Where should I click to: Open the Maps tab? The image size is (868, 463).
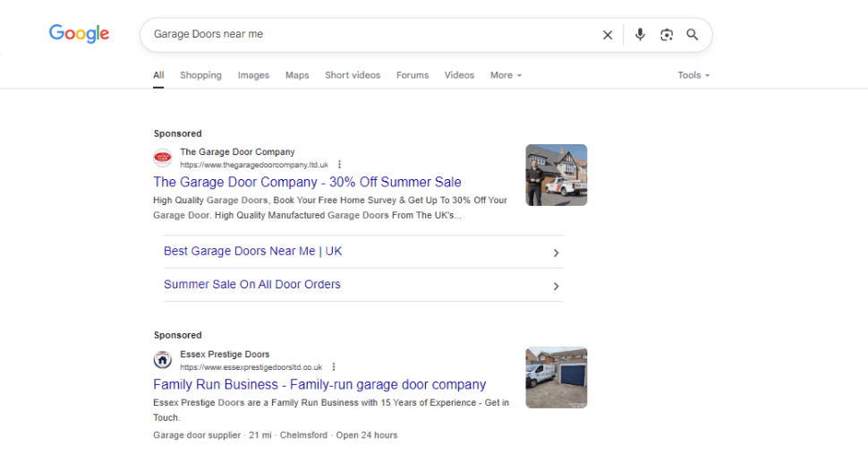pyautogui.click(x=297, y=75)
